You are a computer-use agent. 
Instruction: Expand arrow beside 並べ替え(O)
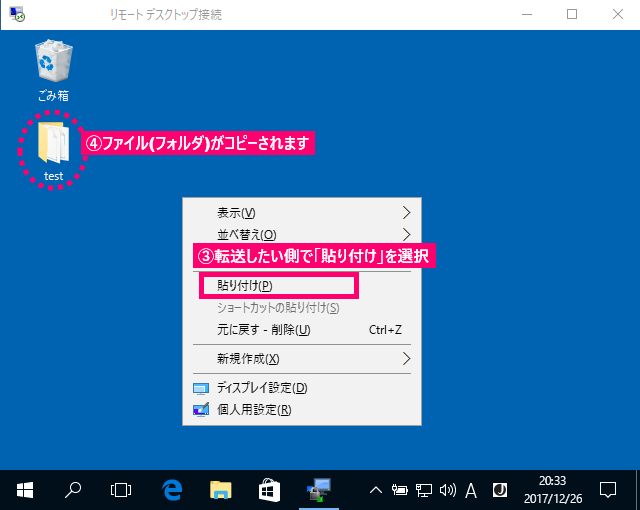[406, 235]
